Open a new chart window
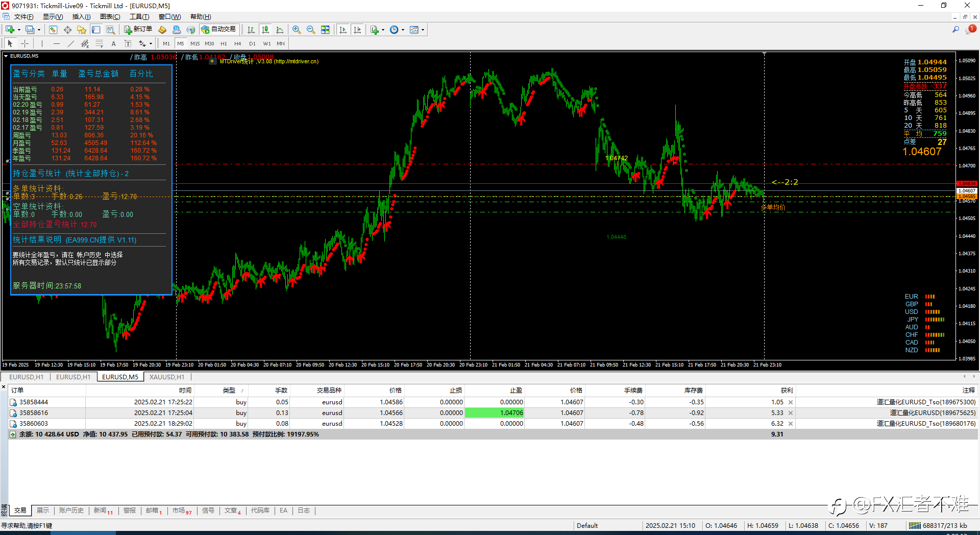Viewport: 980px width, 535px height. tap(10, 30)
